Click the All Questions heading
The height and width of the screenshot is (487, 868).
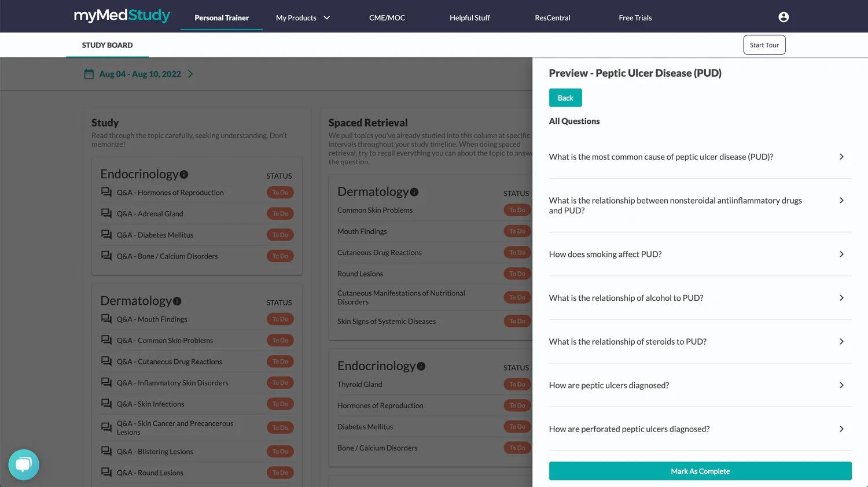click(574, 121)
